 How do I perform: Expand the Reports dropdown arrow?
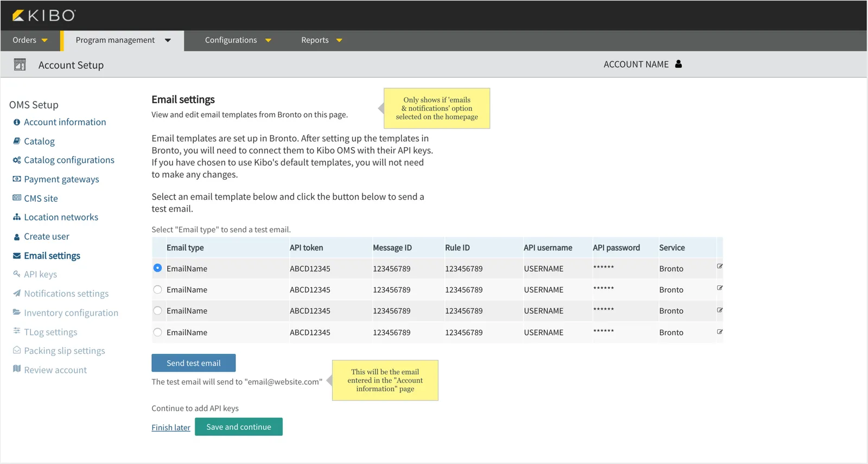tap(339, 40)
